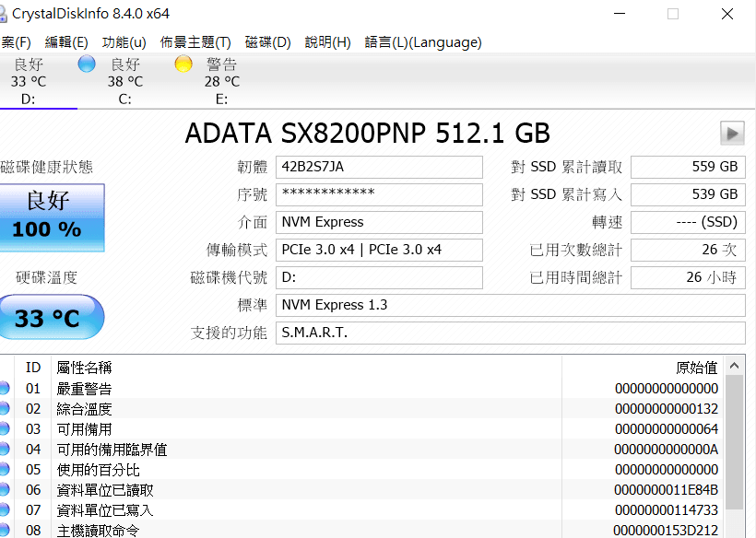756x538 pixels.
Task: Click the scroll up arrow of attribute list
Action: (734, 366)
